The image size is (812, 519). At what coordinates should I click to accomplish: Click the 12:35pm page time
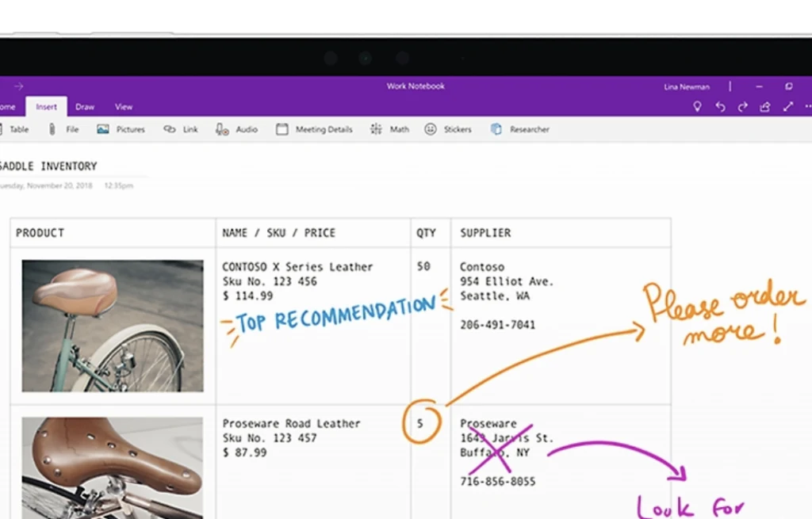pos(119,185)
